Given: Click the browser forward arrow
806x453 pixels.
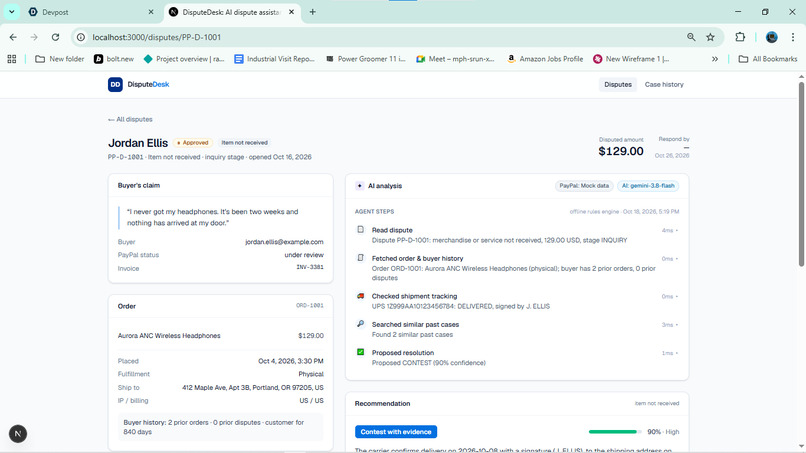Looking at the screenshot, I should [x=34, y=37].
